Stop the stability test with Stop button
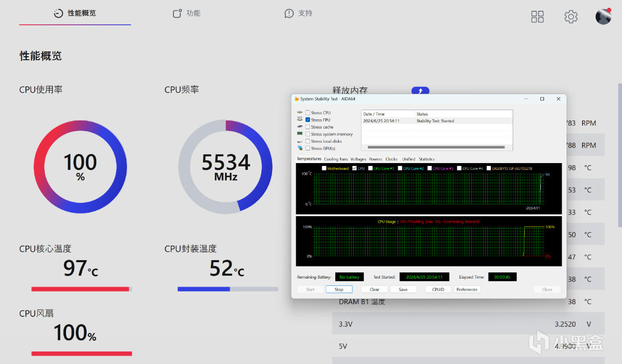622x364 pixels. click(339, 290)
